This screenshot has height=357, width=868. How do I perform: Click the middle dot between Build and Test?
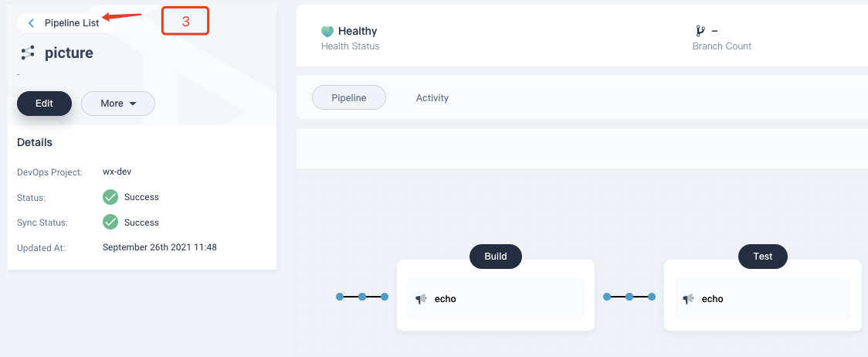point(629,297)
